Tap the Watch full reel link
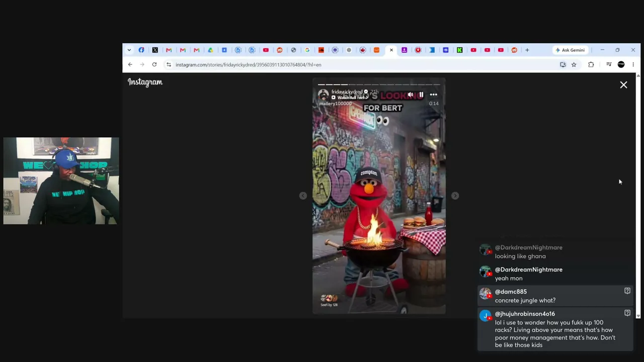644x362 pixels. (350, 98)
